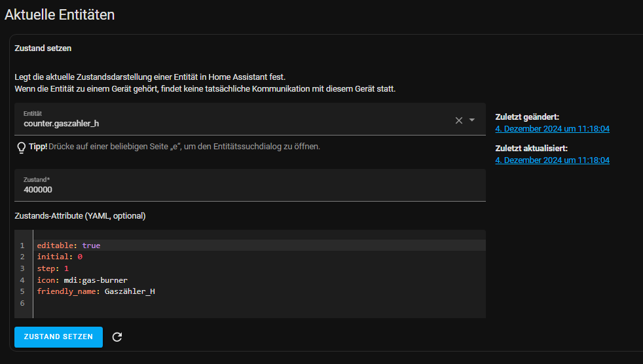643x364 pixels.
Task: Click the 'Aktuelle Entitäten' page heading
Action: coord(60,14)
